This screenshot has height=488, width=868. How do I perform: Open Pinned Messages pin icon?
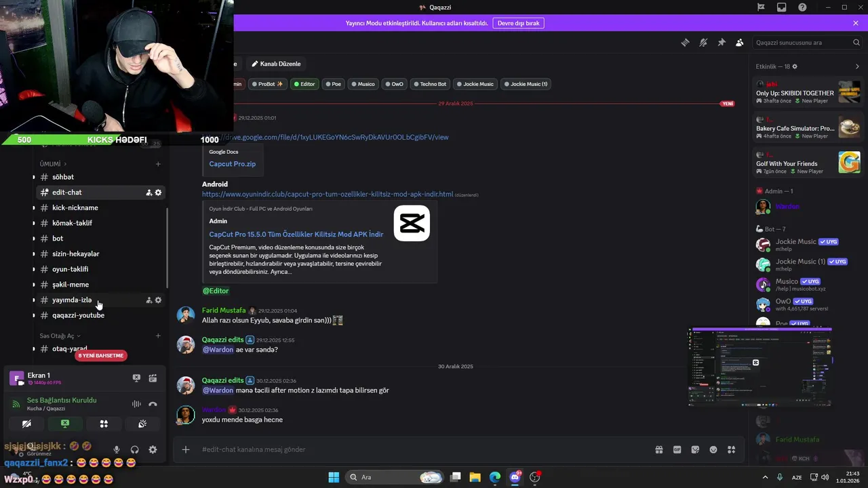pyautogui.click(x=722, y=42)
